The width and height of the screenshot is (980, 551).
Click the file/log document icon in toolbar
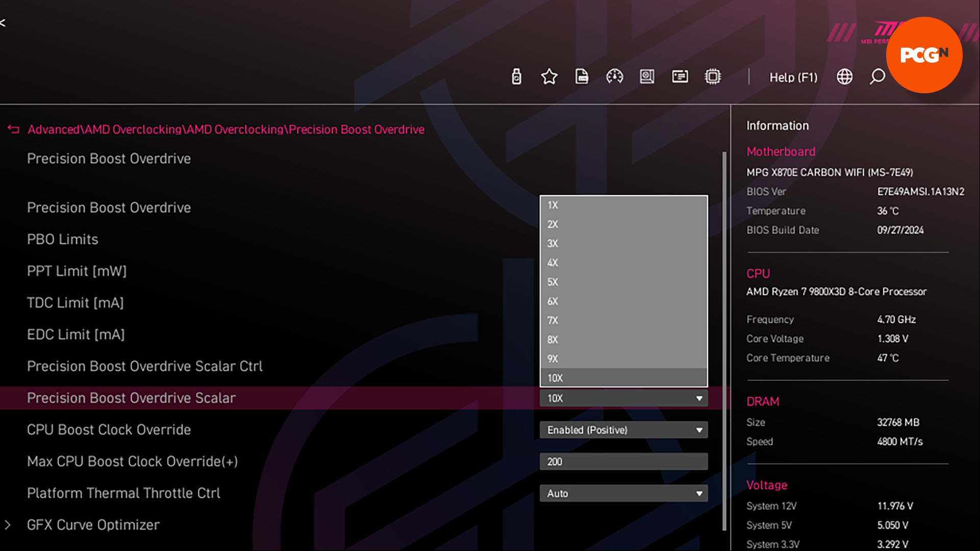click(x=582, y=77)
